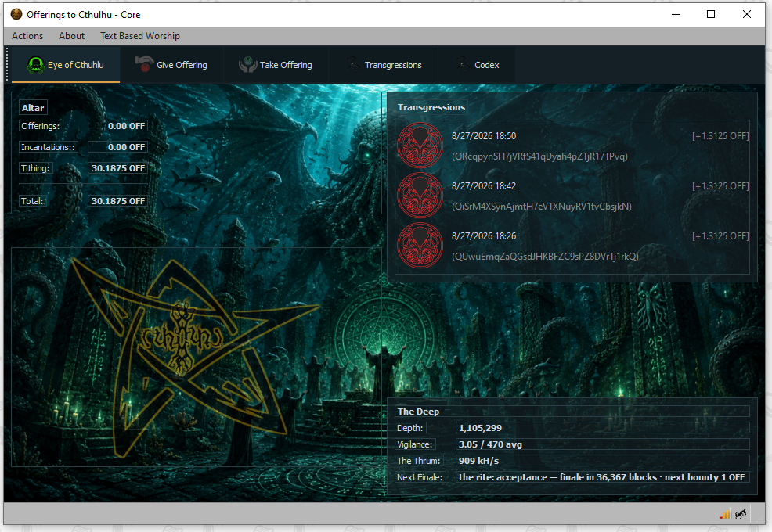This screenshot has width=772, height=532.
Task: Click the sync status icon in status bar
Action: 741,514
